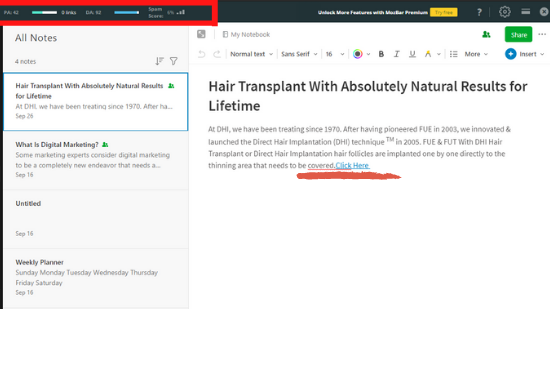
Task: Open the More formatting dropdown
Action: tap(476, 54)
